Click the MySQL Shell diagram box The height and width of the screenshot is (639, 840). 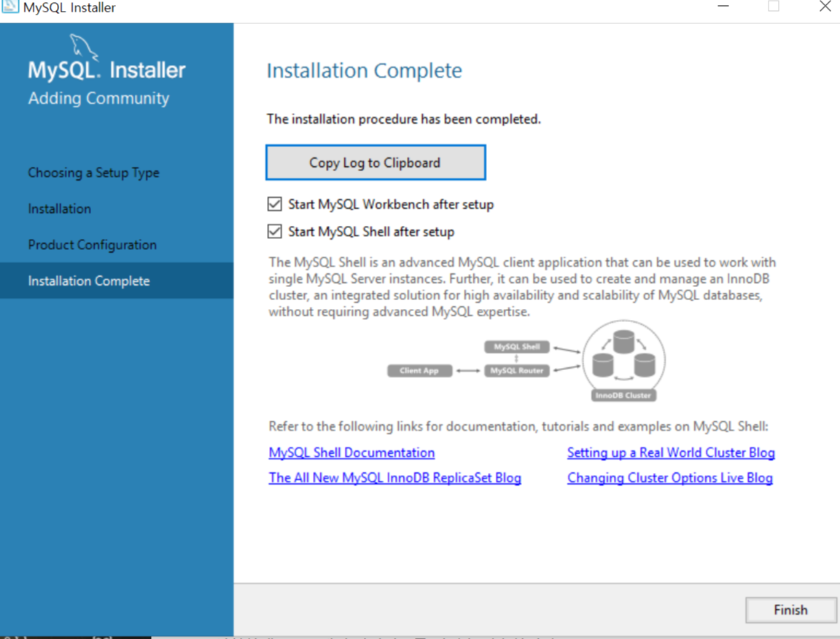pyautogui.click(x=517, y=347)
